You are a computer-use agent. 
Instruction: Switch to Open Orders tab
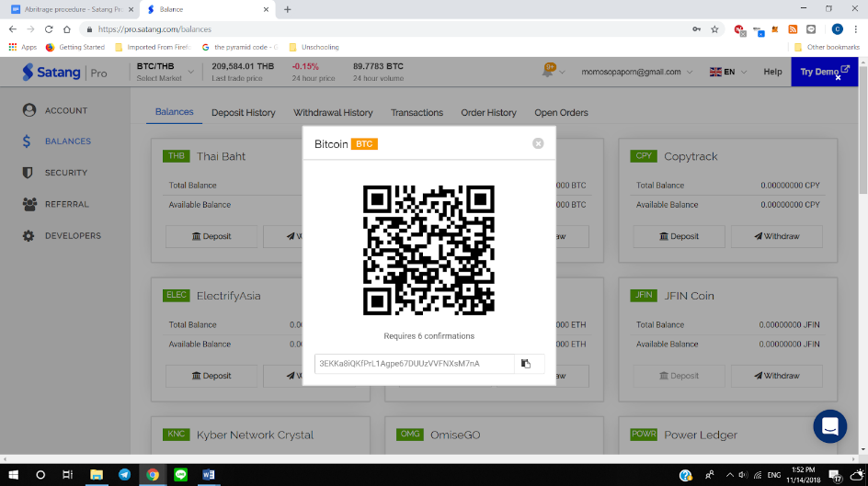coord(561,113)
